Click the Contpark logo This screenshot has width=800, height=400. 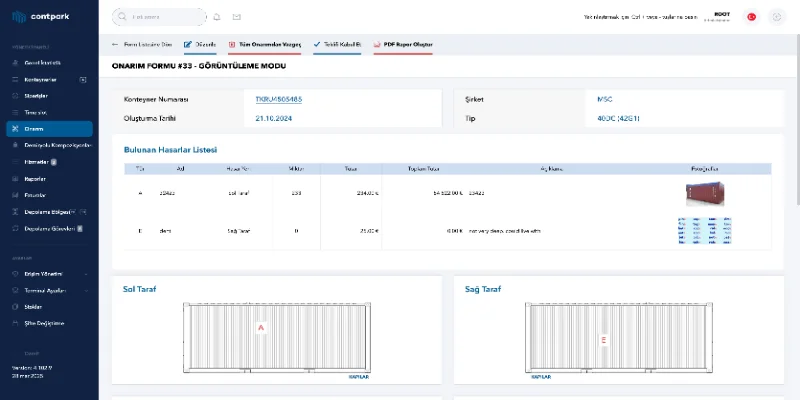point(42,17)
